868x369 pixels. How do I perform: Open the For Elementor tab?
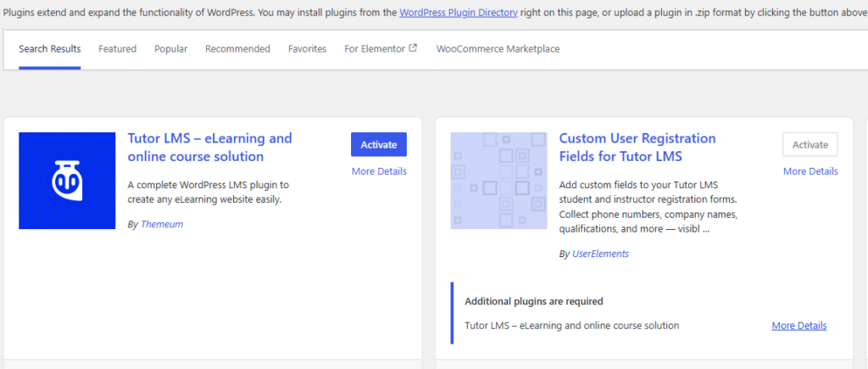pyautogui.click(x=381, y=48)
